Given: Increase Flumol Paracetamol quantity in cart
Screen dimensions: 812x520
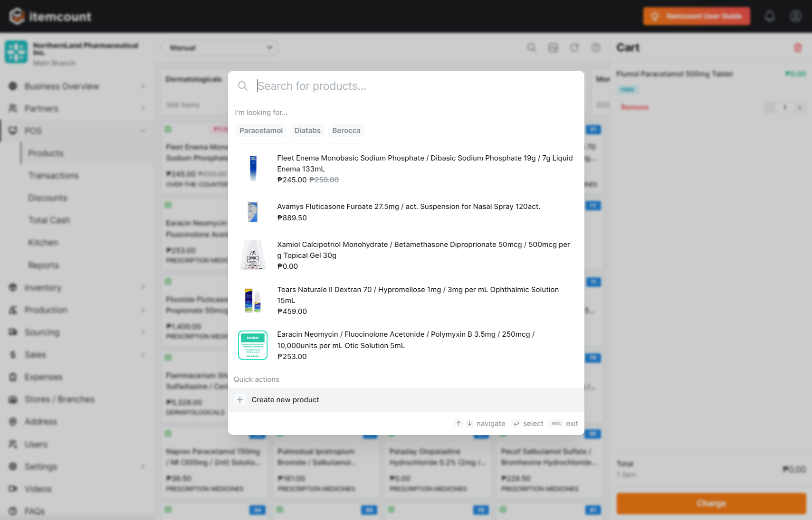Looking at the screenshot, I should (x=800, y=108).
